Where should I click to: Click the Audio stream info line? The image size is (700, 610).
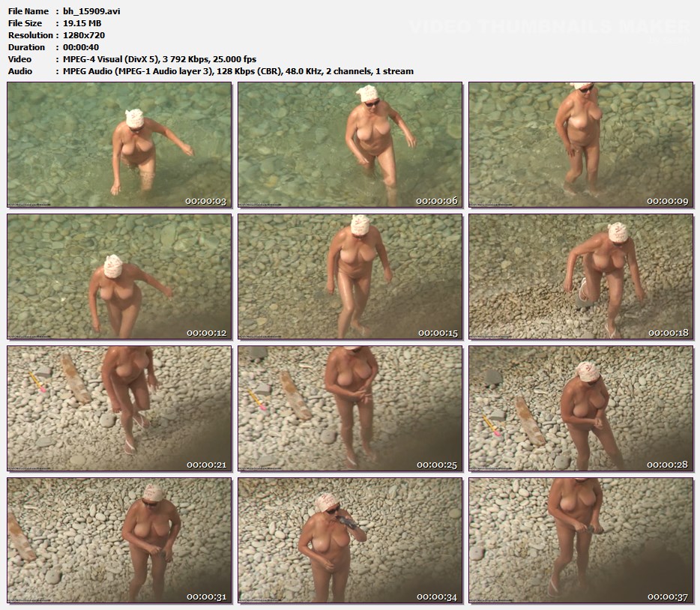238,71
